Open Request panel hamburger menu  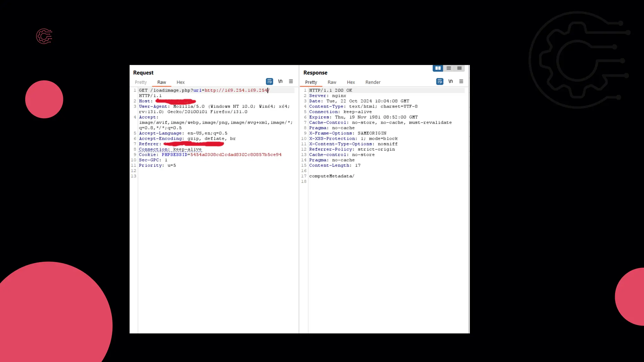point(291,81)
